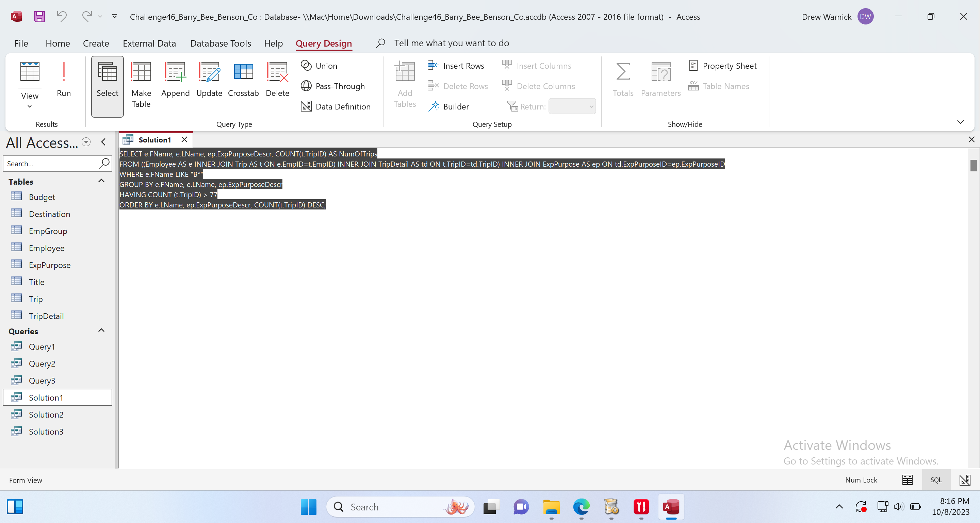Switch to Datasheet view in status bar

pyautogui.click(x=907, y=480)
